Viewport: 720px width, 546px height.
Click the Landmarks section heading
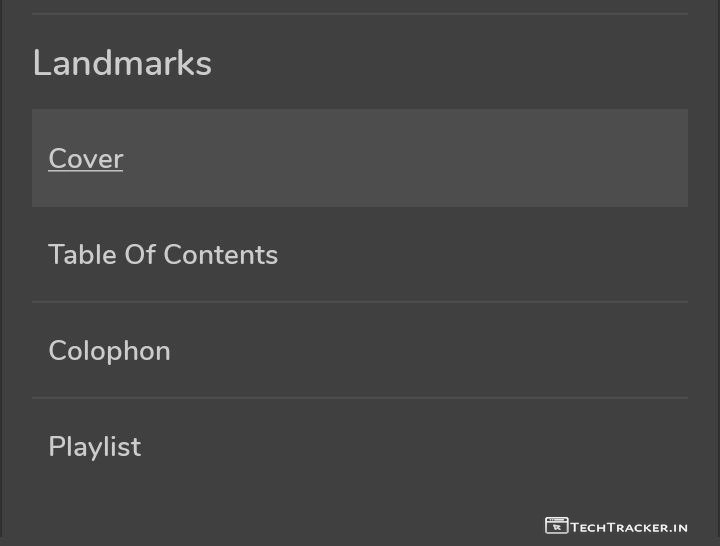pyautogui.click(x=122, y=64)
